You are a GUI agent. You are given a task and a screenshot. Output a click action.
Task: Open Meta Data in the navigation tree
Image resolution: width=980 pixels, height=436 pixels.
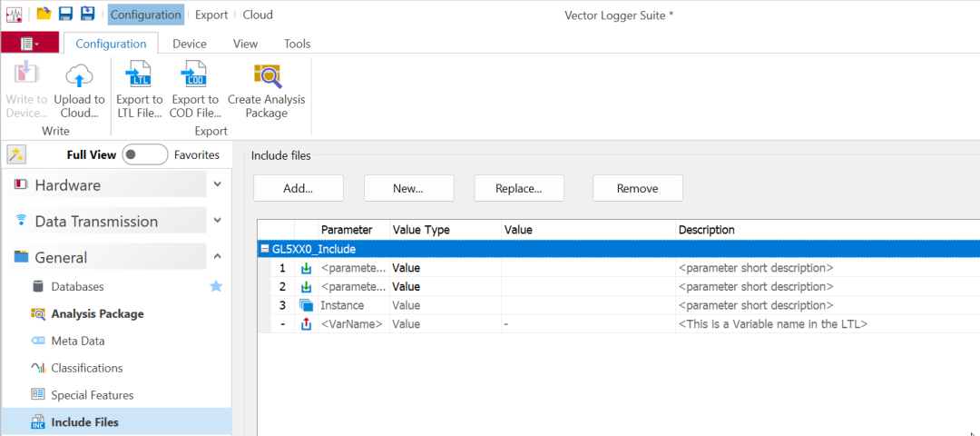pos(78,341)
